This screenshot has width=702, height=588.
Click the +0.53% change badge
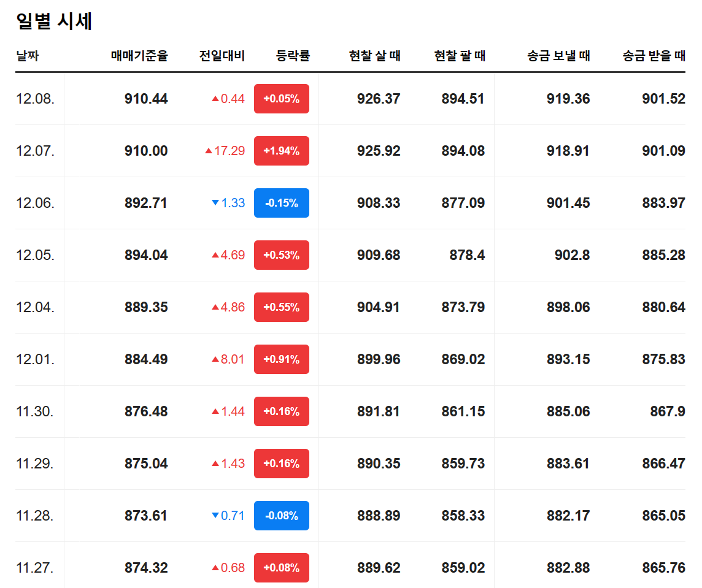click(282, 255)
